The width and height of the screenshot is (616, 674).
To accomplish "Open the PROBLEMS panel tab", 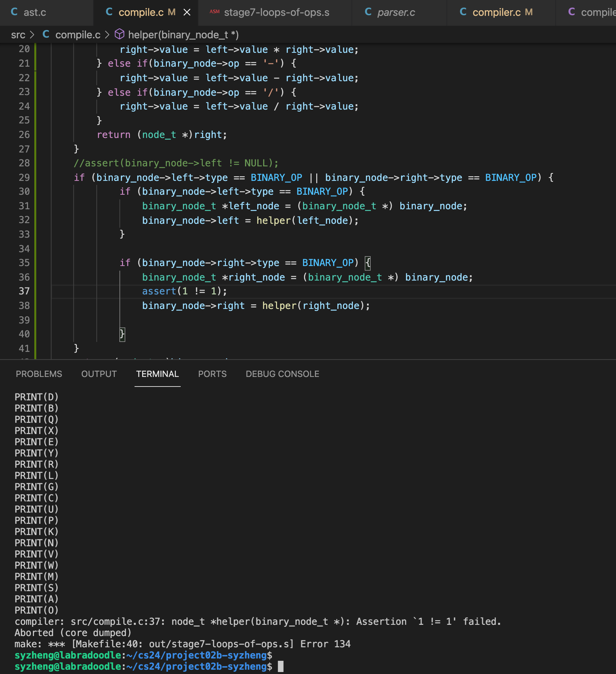I will [39, 374].
